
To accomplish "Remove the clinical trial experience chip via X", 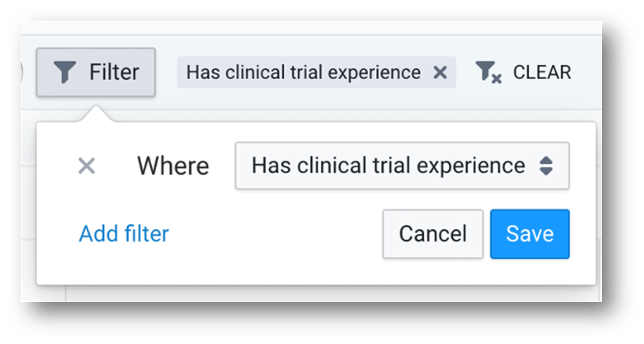I will click(440, 73).
